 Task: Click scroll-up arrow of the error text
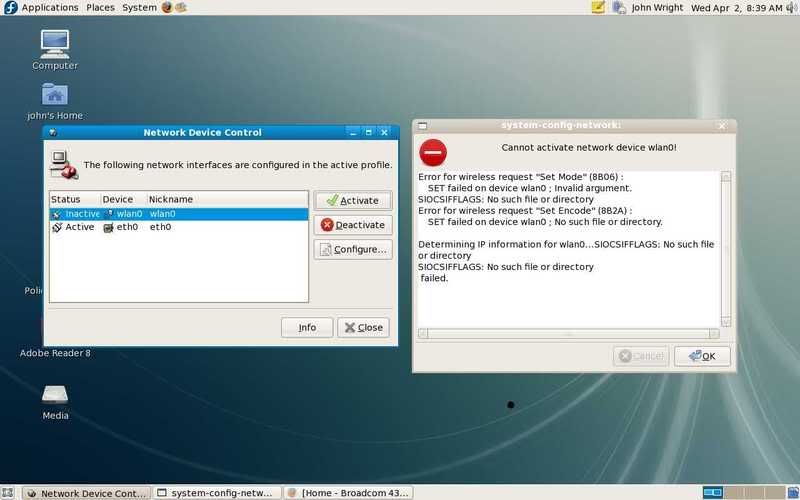point(726,177)
